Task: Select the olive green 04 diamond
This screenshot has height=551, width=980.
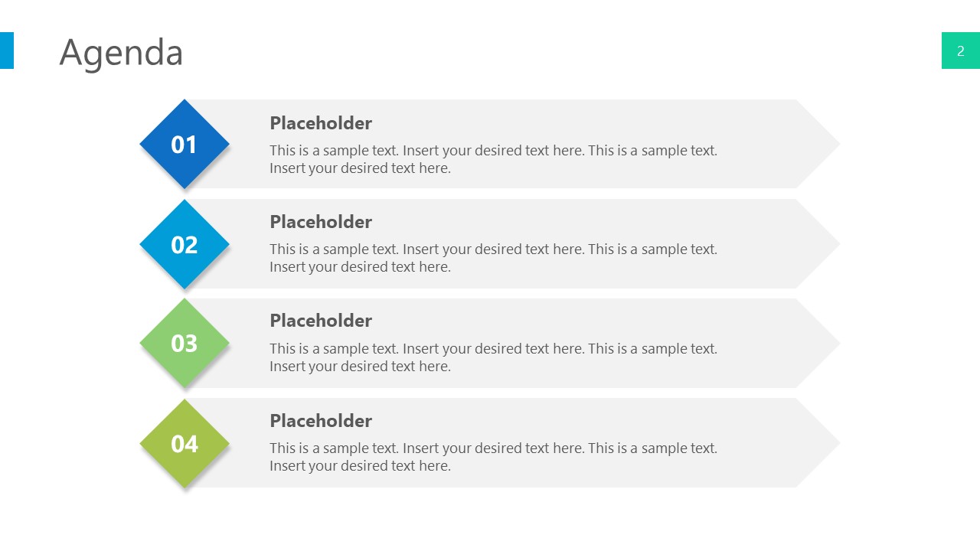Action: 185,443
